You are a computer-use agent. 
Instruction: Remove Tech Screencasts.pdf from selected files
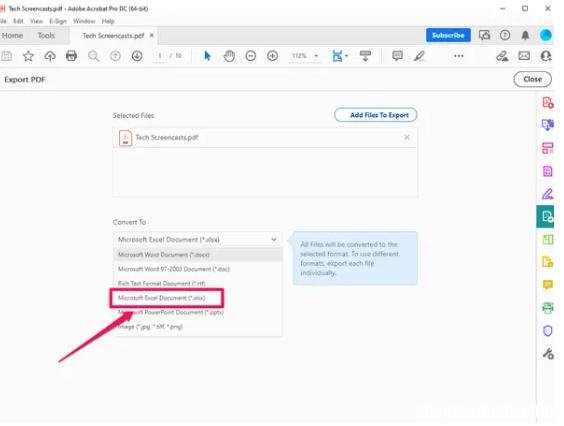407,137
